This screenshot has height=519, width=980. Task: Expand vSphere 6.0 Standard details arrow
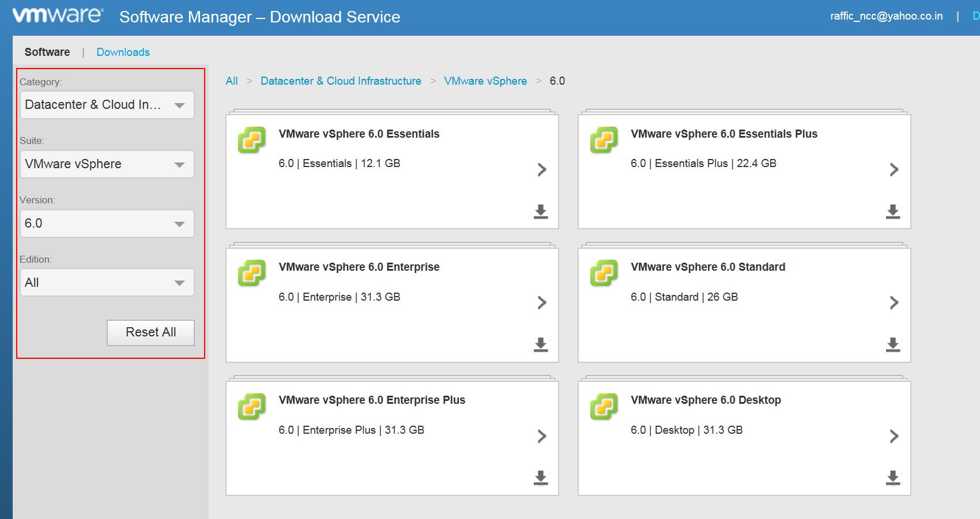894,302
